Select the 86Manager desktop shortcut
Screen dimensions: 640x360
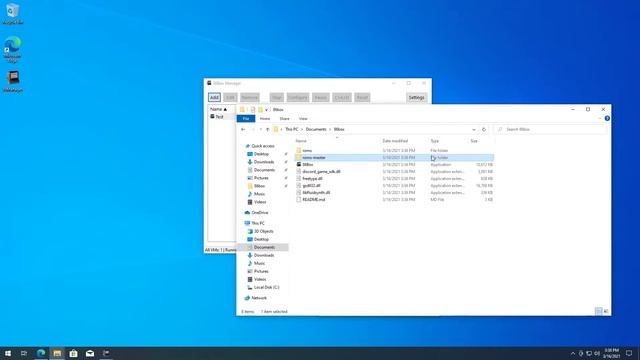[x=13, y=82]
